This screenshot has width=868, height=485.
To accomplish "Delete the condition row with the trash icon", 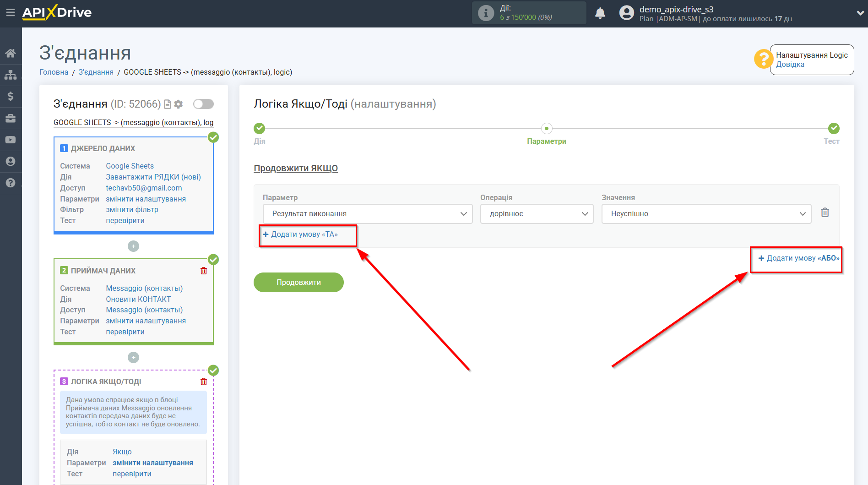I will (825, 213).
